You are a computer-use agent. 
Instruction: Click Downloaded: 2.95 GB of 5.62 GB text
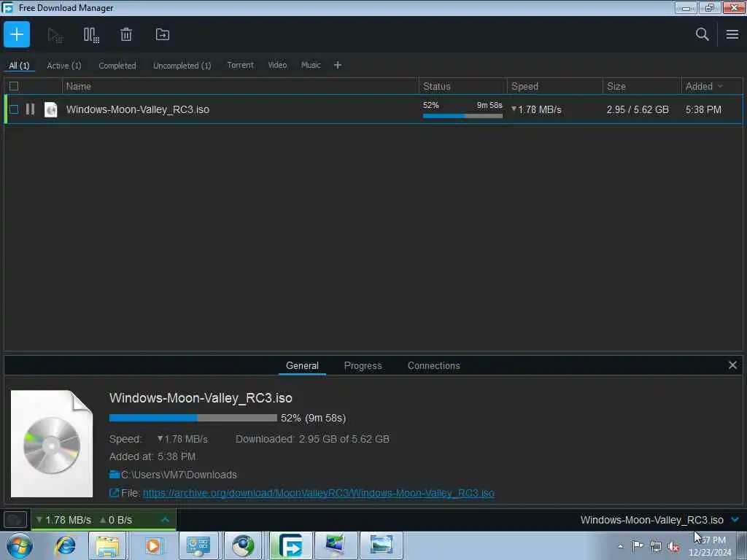pos(312,438)
